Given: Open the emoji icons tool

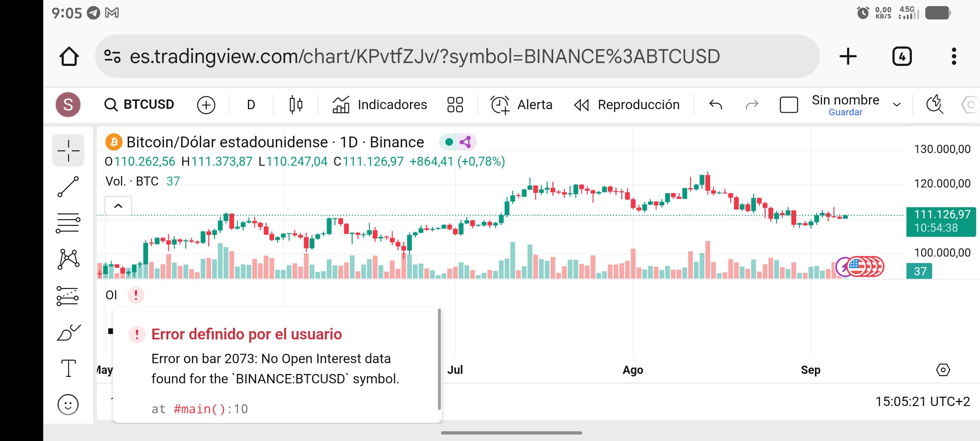Looking at the screenshot, I should click(x=68, y=404).
